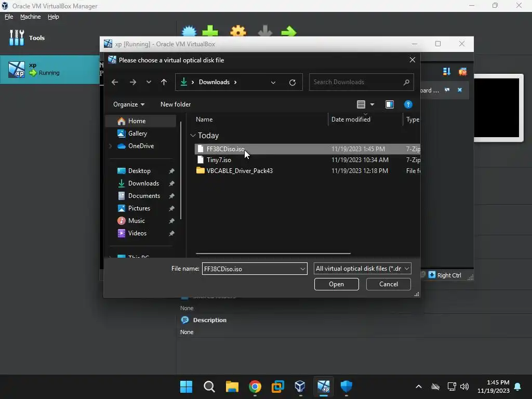Expand the address bar path history
532x399 pixels.
273,83
